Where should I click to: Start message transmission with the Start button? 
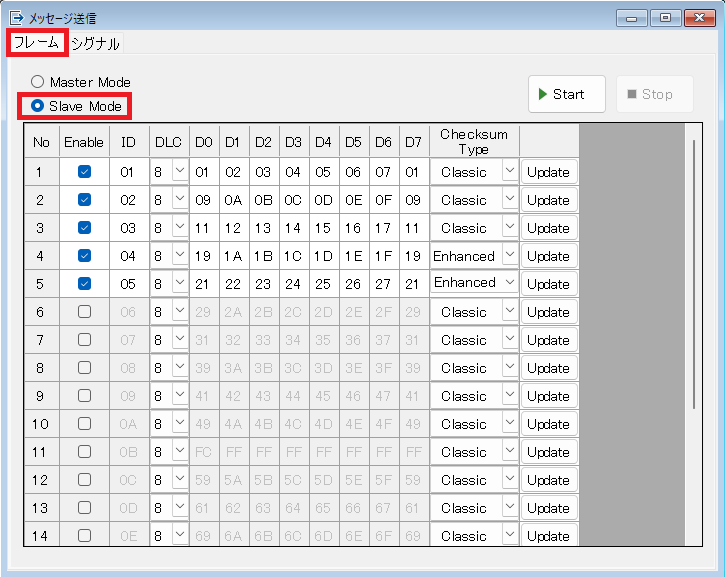click(x=567, y=94)
